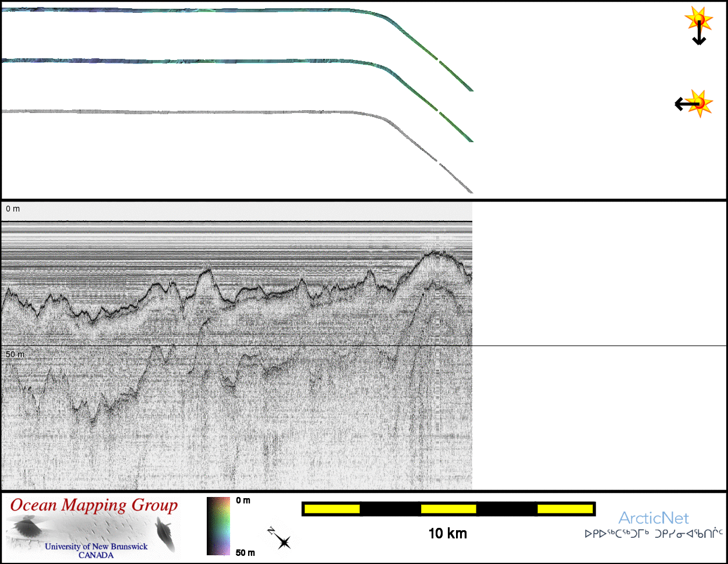Viewport: 728px width, 564px height.
Task: Click the rightmost yellow scale bar segment
Action: click(x=564, y=509)
